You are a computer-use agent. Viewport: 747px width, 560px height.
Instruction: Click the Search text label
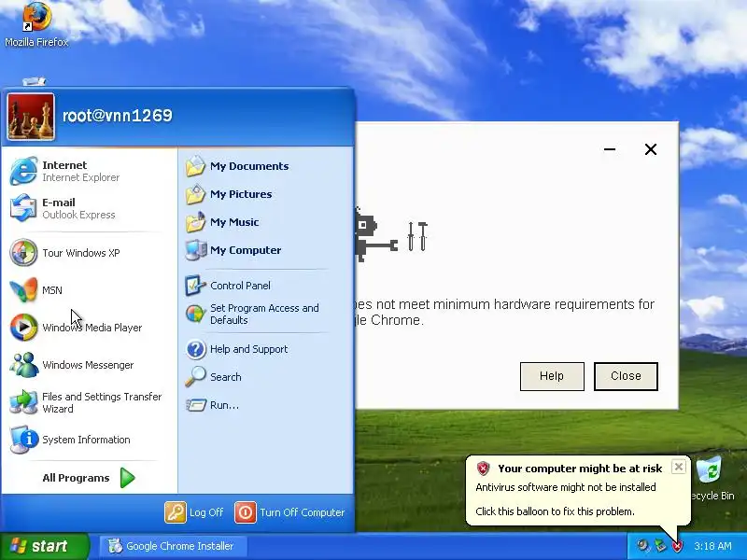tap(225, 377)
